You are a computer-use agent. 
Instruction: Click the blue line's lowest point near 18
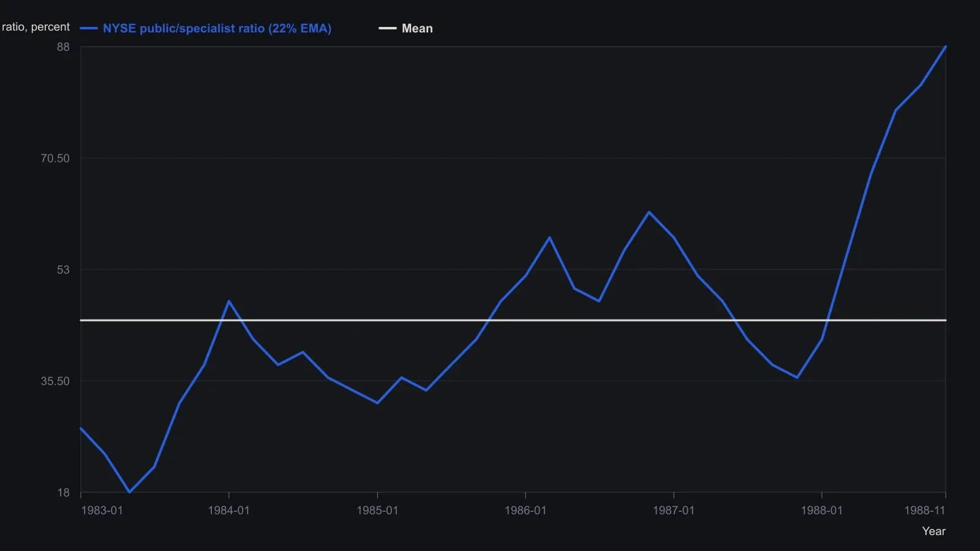[129, 492]
